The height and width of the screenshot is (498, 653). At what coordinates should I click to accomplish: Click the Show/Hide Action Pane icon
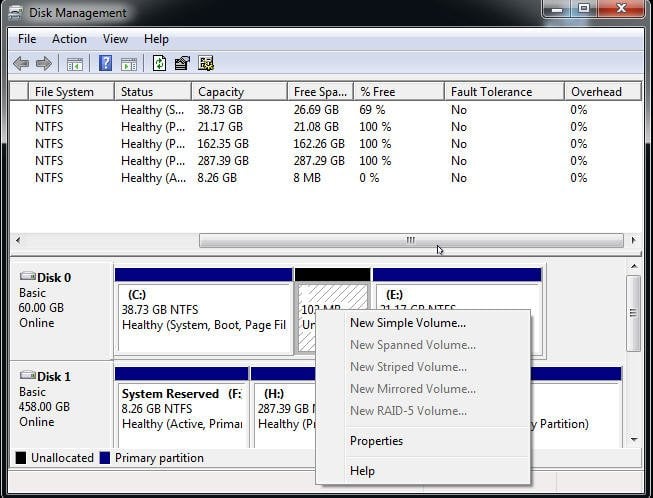[x=129, y=64]
